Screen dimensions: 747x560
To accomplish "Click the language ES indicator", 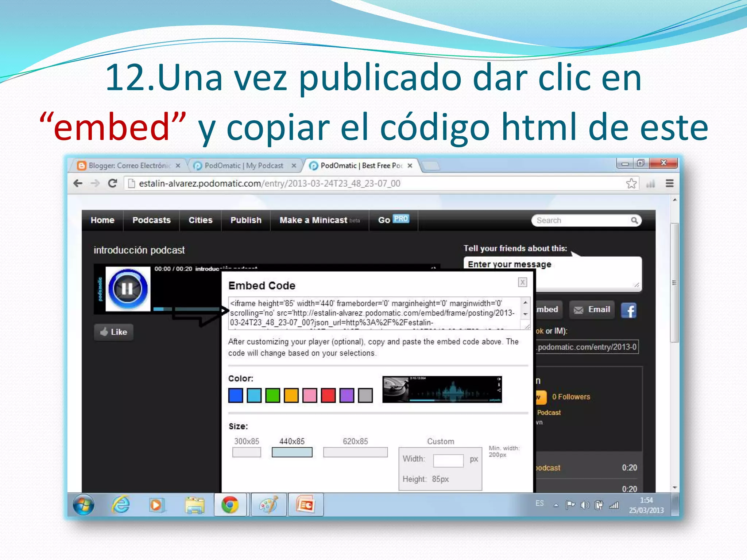I will 539,503.
